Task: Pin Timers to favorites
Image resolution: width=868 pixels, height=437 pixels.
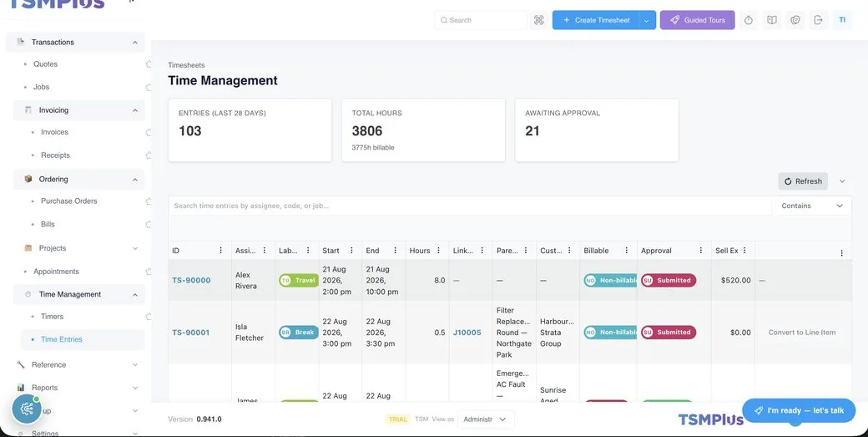Action: [x=149, y=317]
